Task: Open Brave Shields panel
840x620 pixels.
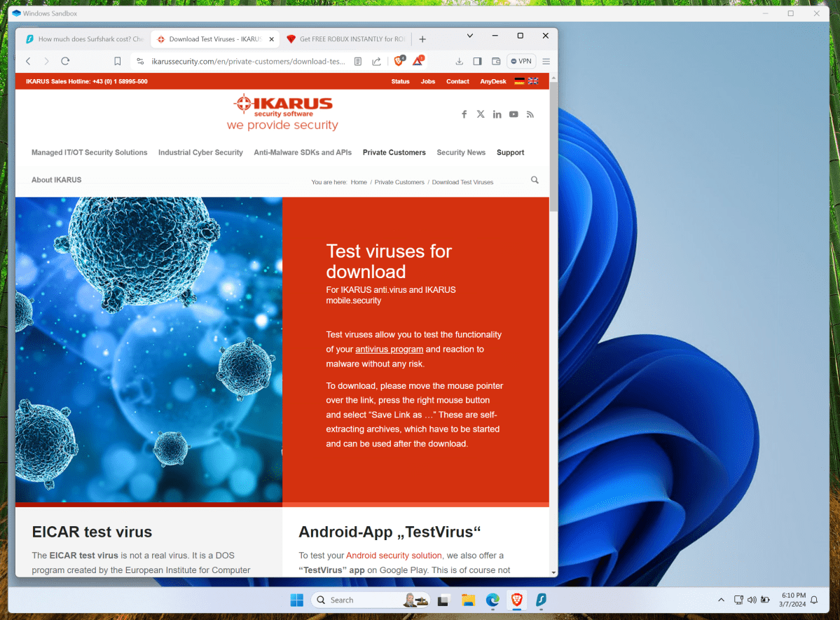Action: pyautogui.click(x=399, y=61)
